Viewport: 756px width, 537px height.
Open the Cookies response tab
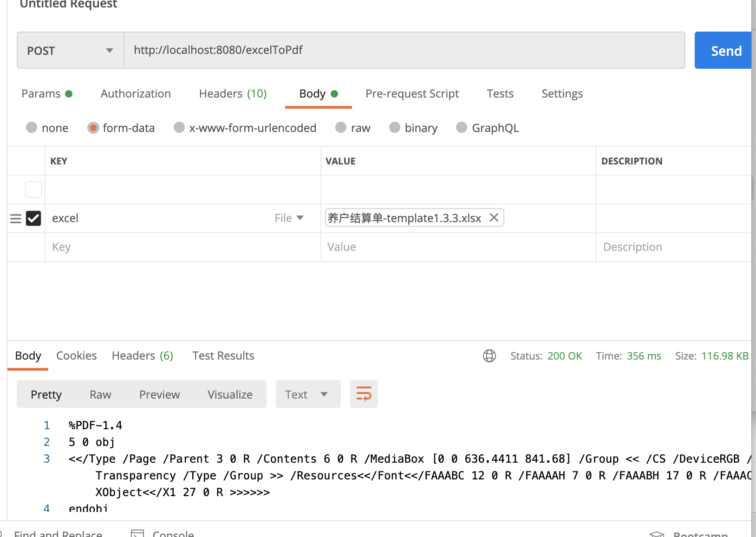(76, 355)
